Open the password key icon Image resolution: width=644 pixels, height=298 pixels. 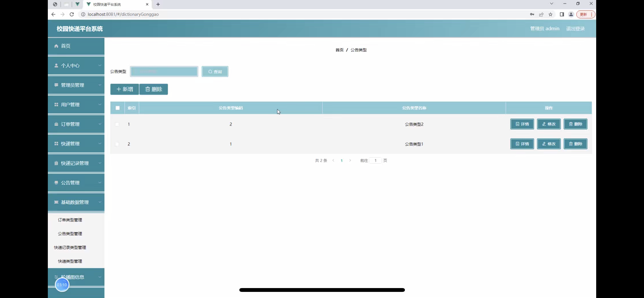coord(532,14)
